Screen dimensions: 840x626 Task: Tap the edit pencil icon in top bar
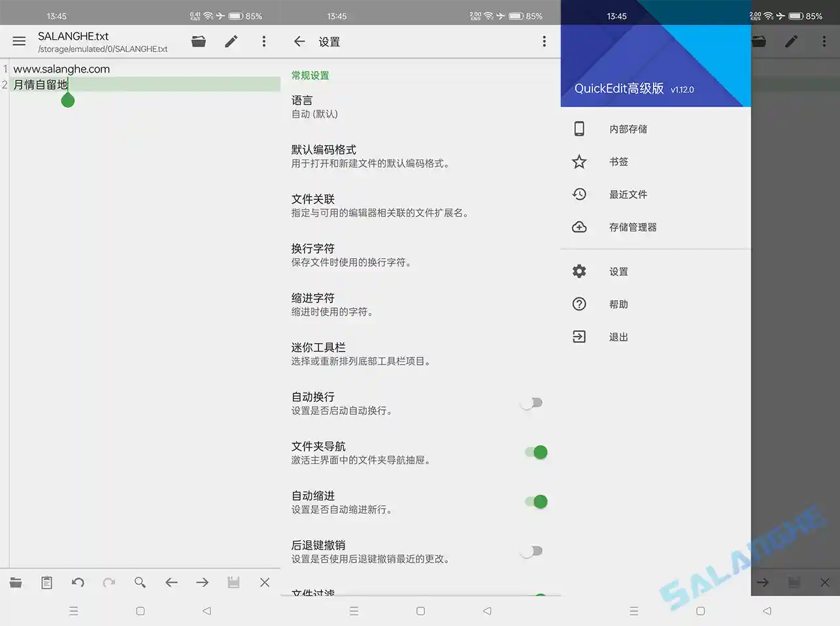[231, 41]
